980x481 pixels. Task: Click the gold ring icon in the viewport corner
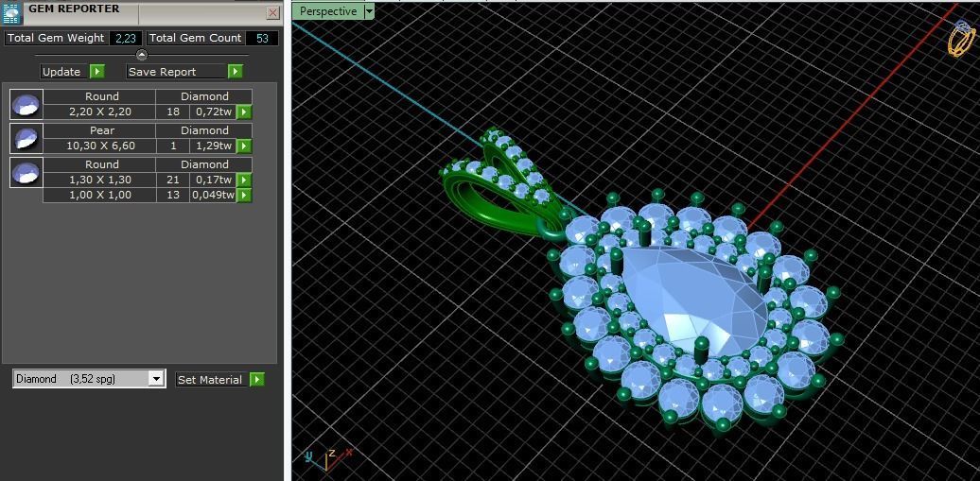959,39
